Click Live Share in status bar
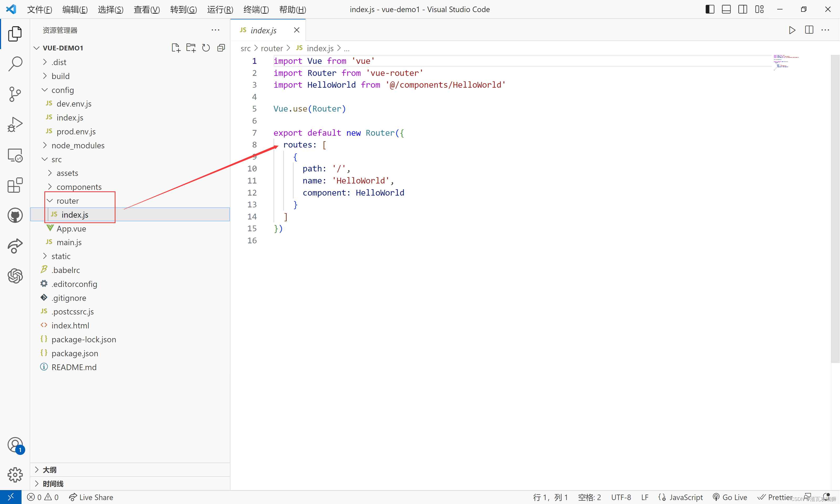The width and height of the screenshot is (840, 504). pos(91,497)
